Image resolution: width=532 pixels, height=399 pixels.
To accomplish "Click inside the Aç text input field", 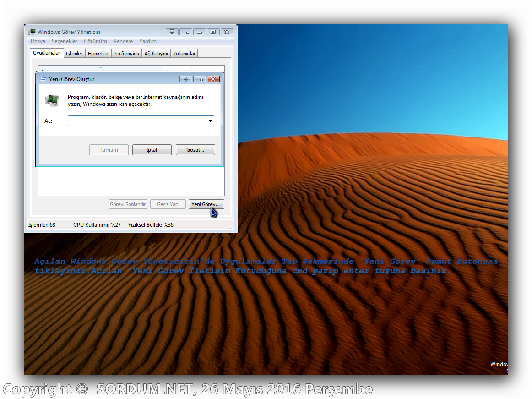I will [x=137, y=121].
